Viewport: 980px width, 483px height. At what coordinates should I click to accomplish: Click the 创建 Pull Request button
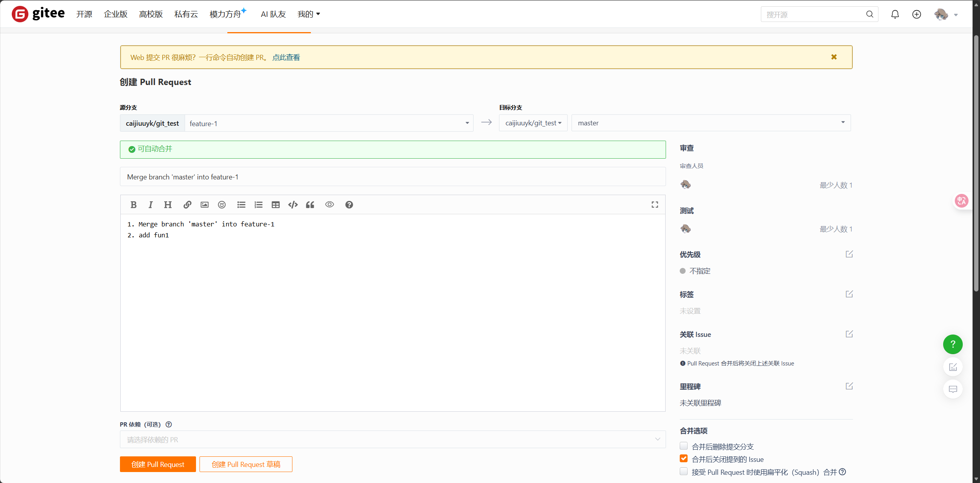(158, 464)
